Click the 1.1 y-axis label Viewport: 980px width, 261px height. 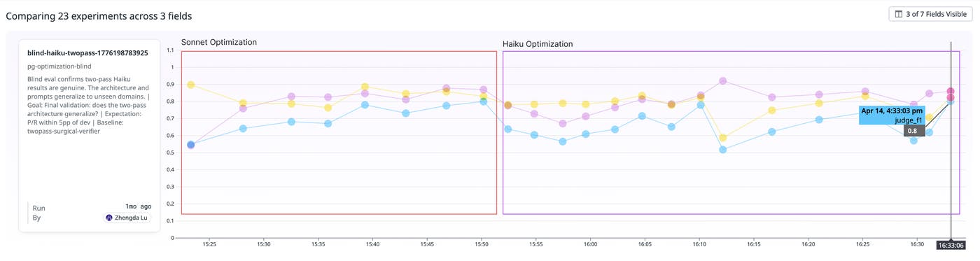coord(170,50)
